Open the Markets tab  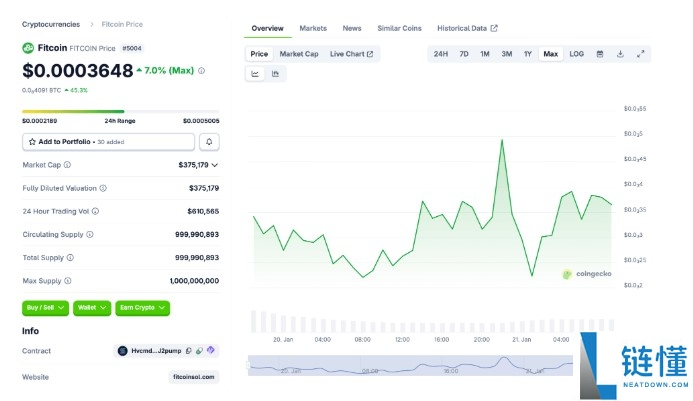pos(313,28)
